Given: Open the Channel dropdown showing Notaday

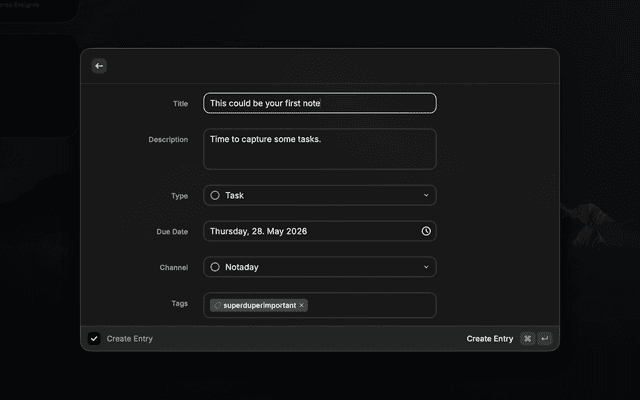Looking at the screenshot, I should pyautogui.click(x=320, y=267).
